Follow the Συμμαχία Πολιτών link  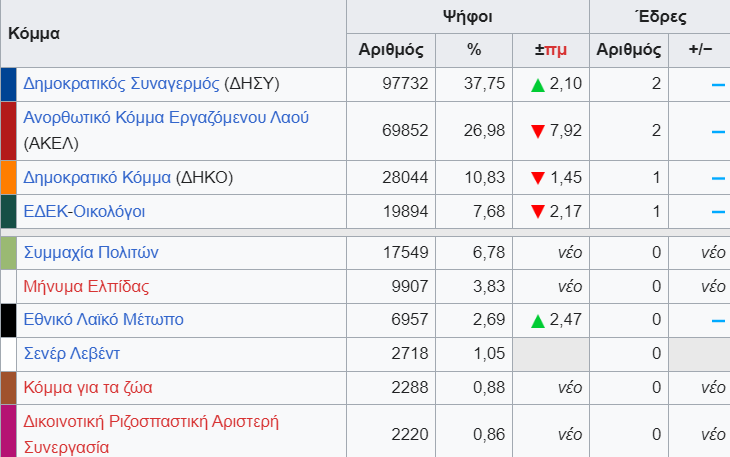(91, 253)
